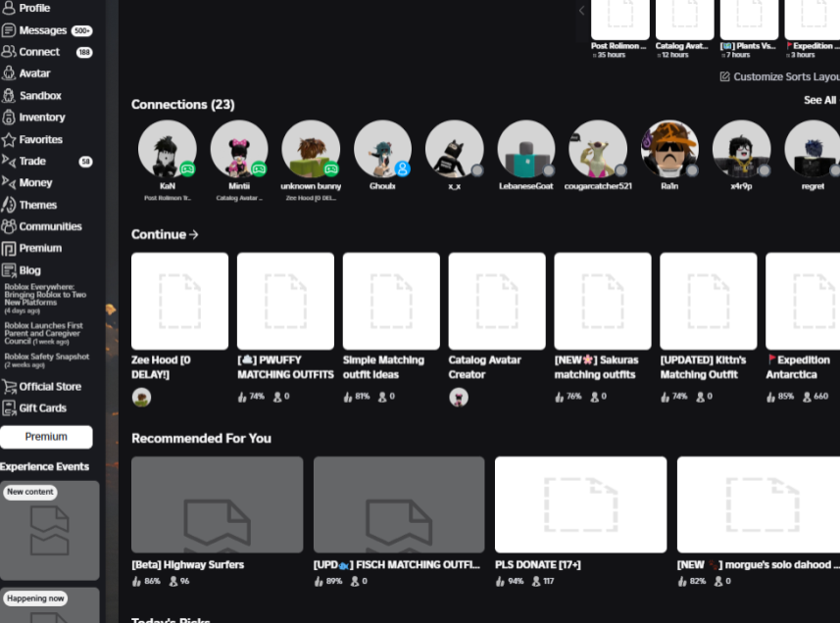Image resolution: width=840 pixels, height=623 pixels.
Task: Open Inventory from the sidebar
Action: tap(33, 118)
